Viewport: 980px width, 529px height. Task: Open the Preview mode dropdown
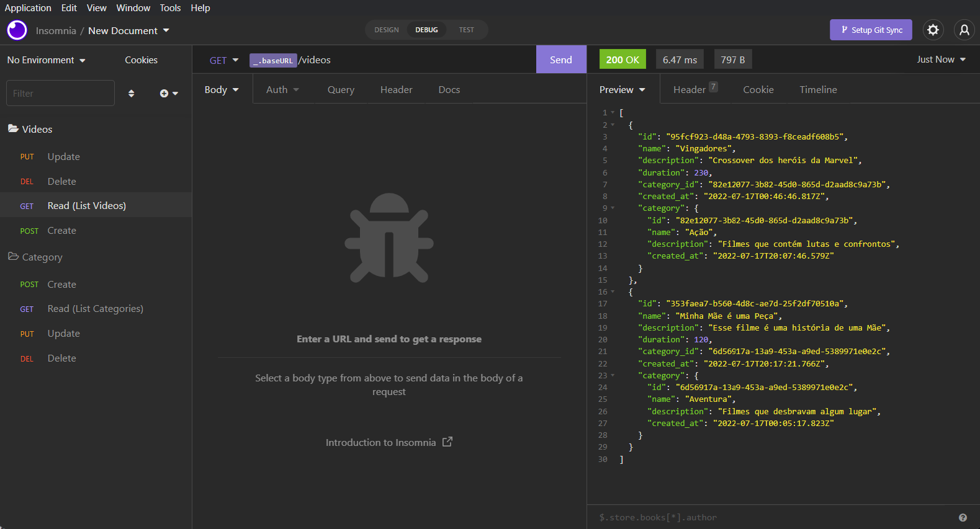point(622,90)
